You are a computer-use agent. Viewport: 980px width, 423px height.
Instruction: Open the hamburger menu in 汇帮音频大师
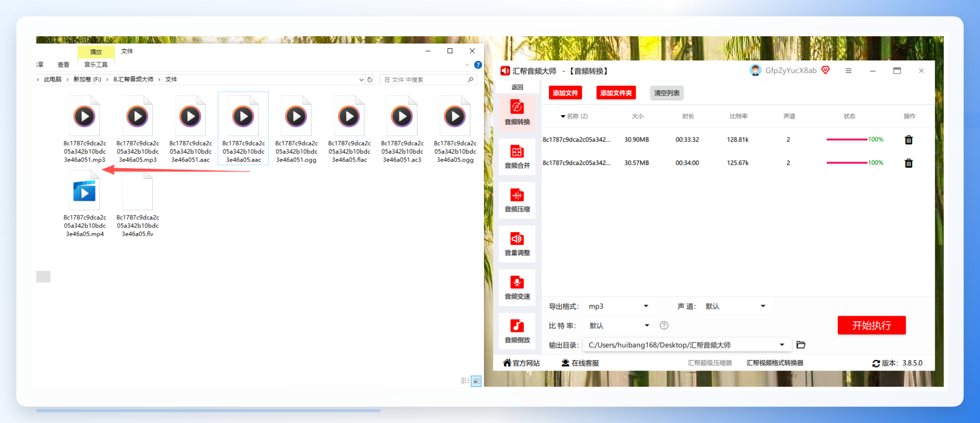(848, 71)
